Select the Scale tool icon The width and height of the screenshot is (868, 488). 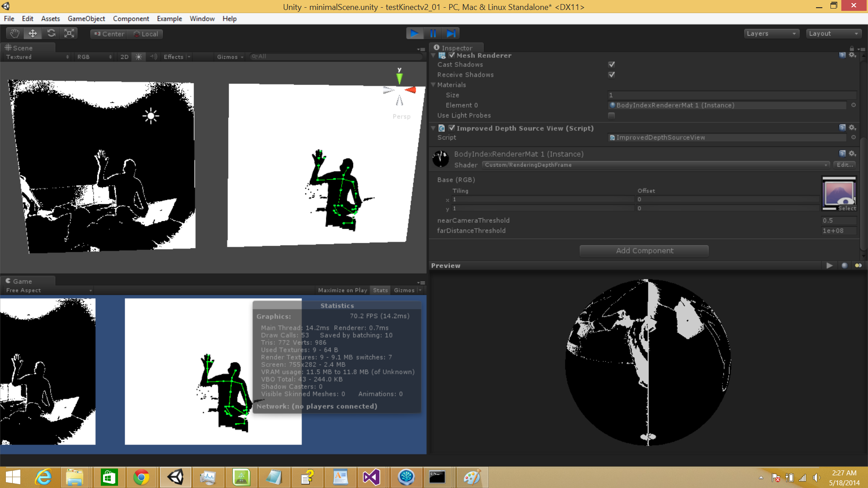click(69, 33)
